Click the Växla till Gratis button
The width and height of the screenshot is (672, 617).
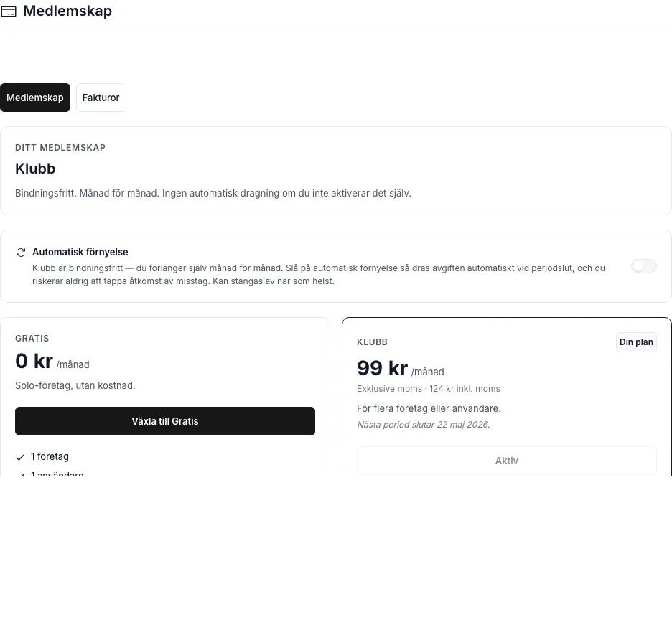point(165,421)
